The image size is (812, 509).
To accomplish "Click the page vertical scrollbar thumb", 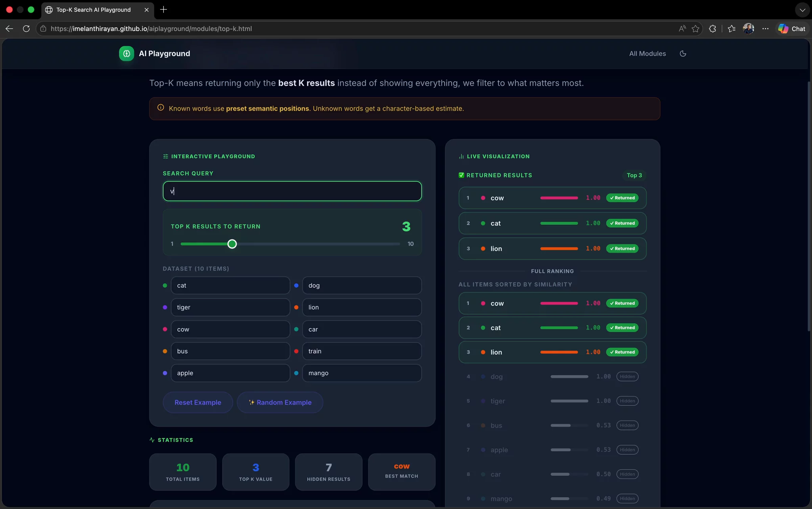I will (x=809, y=206).
